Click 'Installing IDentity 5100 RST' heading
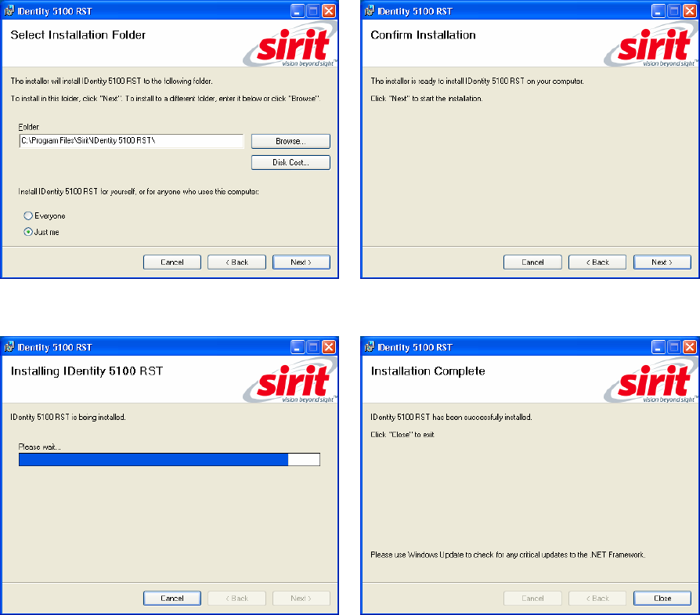This screenshot has height=615, width=700. pyautogui.click(x=87, y=371)
